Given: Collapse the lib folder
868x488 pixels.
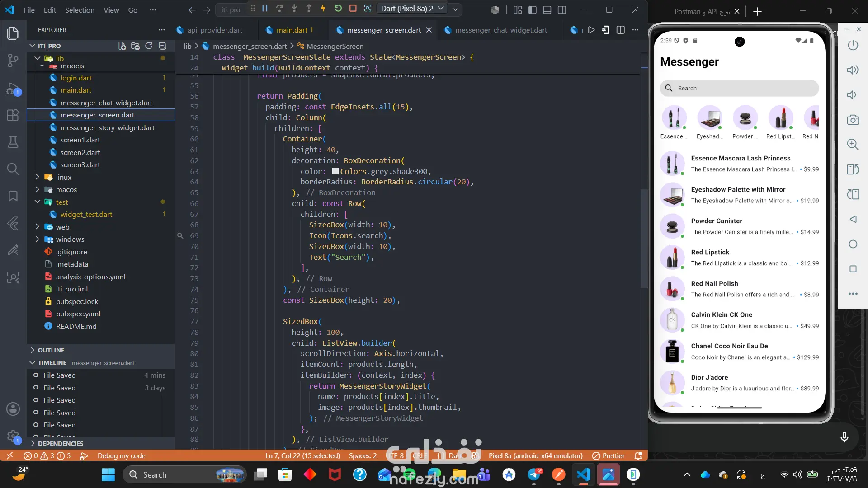Looking at the screenshot, I should (38, 58).
